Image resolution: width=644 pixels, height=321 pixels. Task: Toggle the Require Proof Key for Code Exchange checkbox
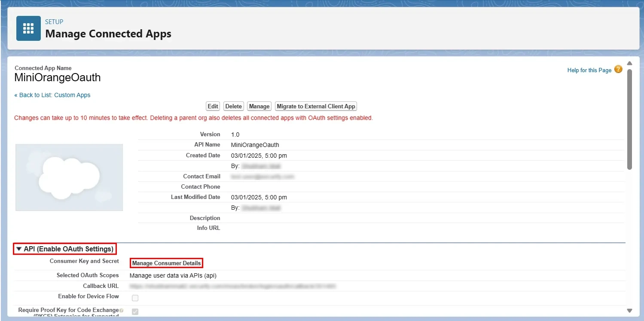tap(135, 311)
